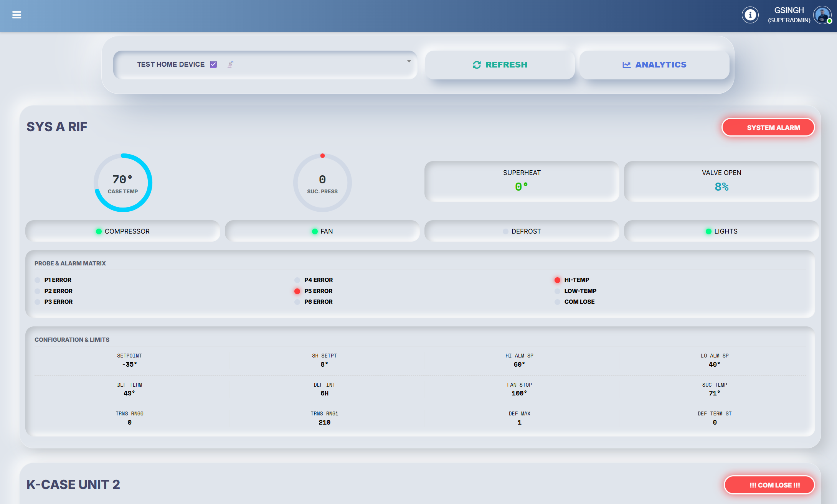Click the FAN status indicator light
Image resolution: width=837 pixels, height=504 pixels.
[x=315, y=231]
